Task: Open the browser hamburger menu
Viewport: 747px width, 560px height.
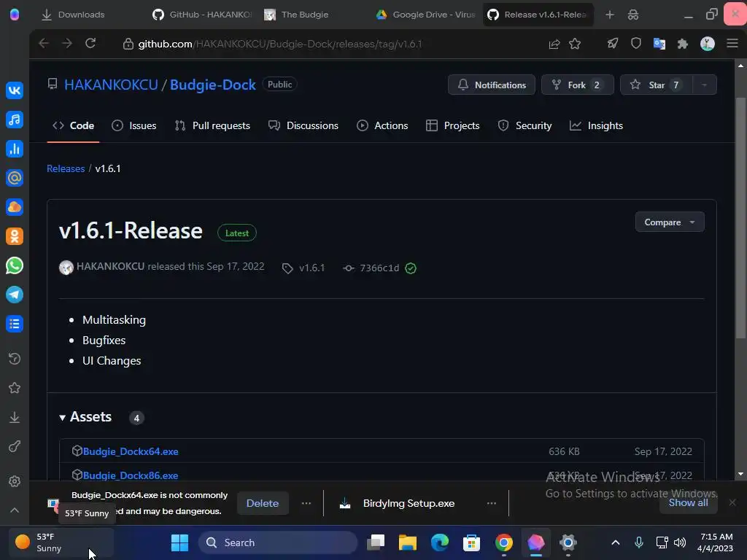Action: point(732,44)
